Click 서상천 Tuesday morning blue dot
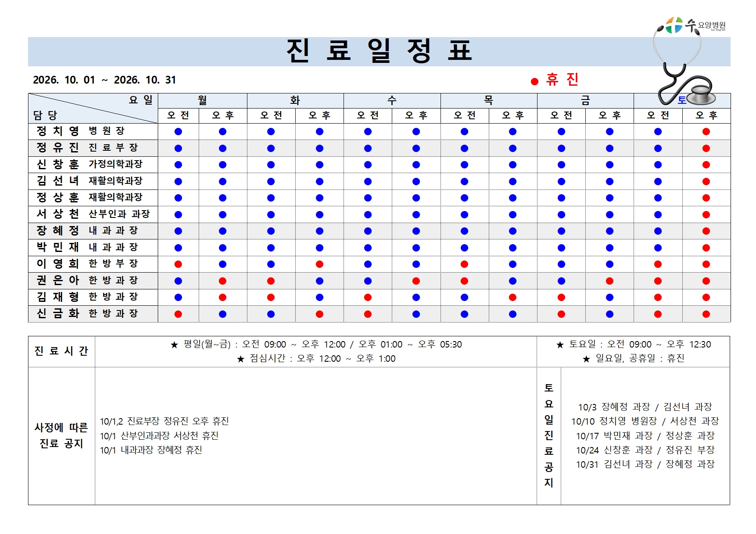Viewport: 756px width, 534px height. [x=271, y=214]
